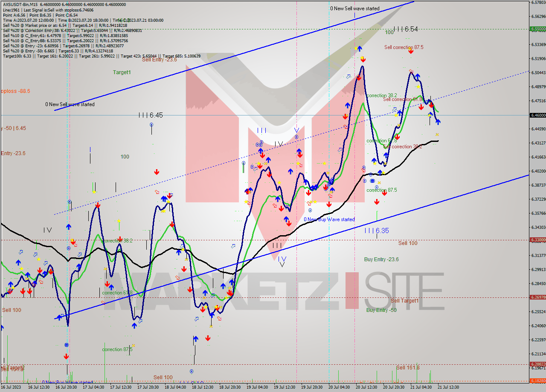This screenshot has width=546, height=392.
Task: Click the 6.43127 price axis value
Action: point(538,143)
